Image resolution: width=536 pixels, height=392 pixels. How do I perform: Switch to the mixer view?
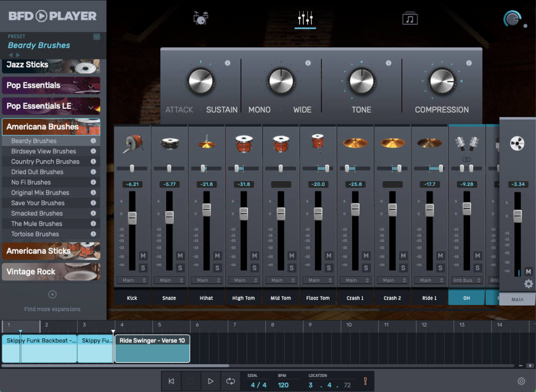[x=305, y=17]
